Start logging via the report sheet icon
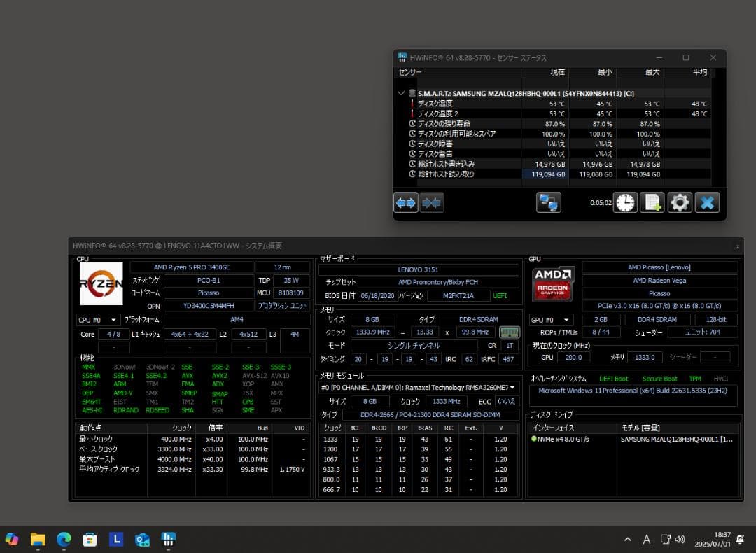Viewport: 756px width, 553px height. point(652,202)
